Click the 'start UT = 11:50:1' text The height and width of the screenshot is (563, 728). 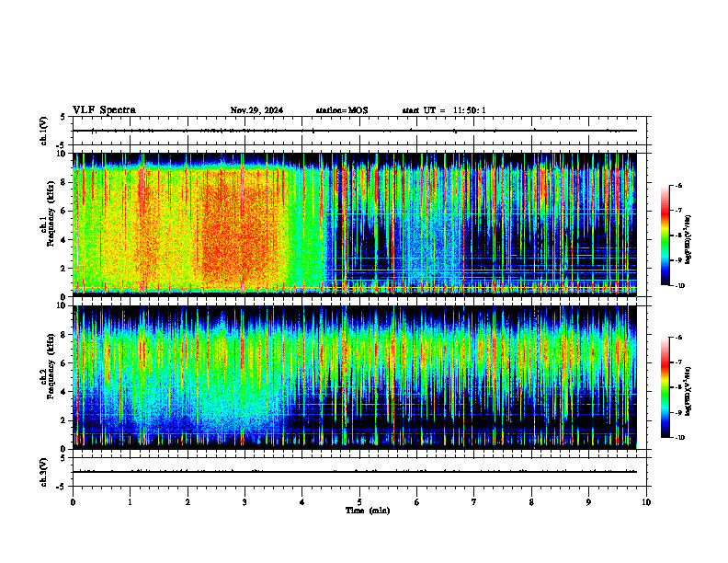[x=444, y=110]
